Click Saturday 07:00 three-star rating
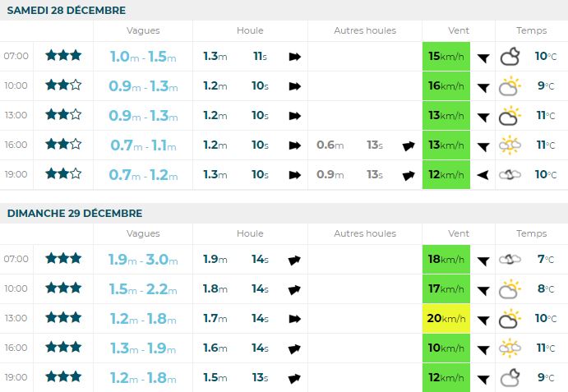The height and width of the screenshot is (392, 568). (x=63, y=56)
